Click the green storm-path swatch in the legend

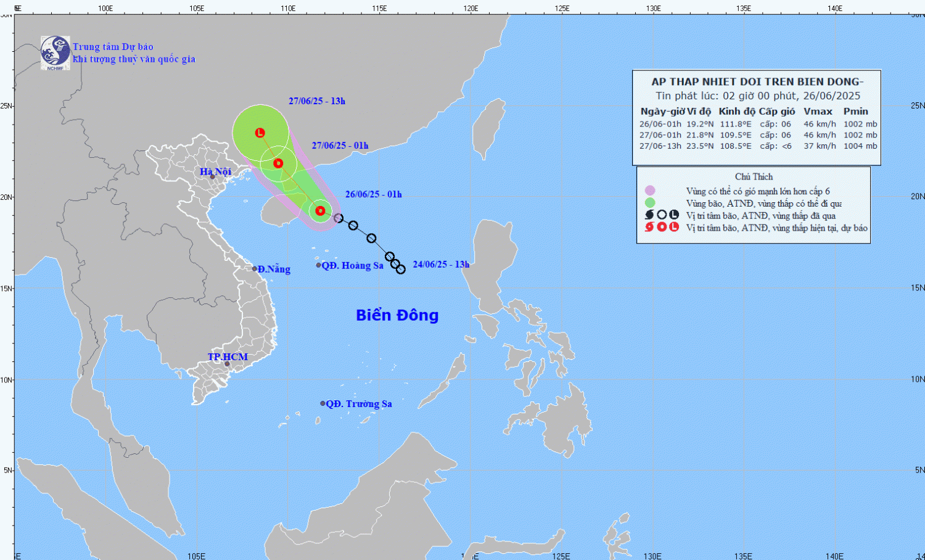click(649, 203)
